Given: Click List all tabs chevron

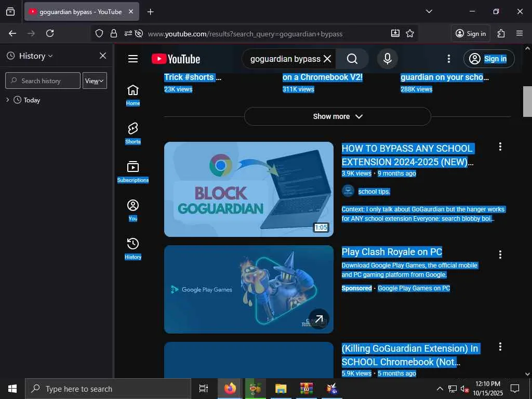Looking at the screenshot, I should 429,11.
